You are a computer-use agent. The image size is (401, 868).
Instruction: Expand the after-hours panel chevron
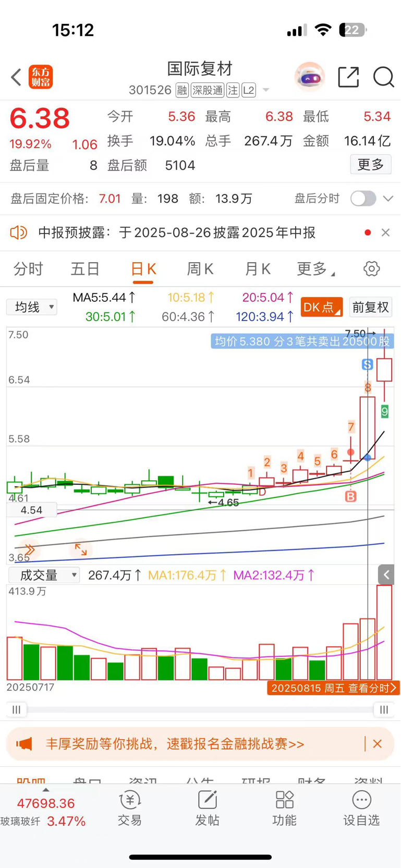pyautogui.click(x=388, y=199)
